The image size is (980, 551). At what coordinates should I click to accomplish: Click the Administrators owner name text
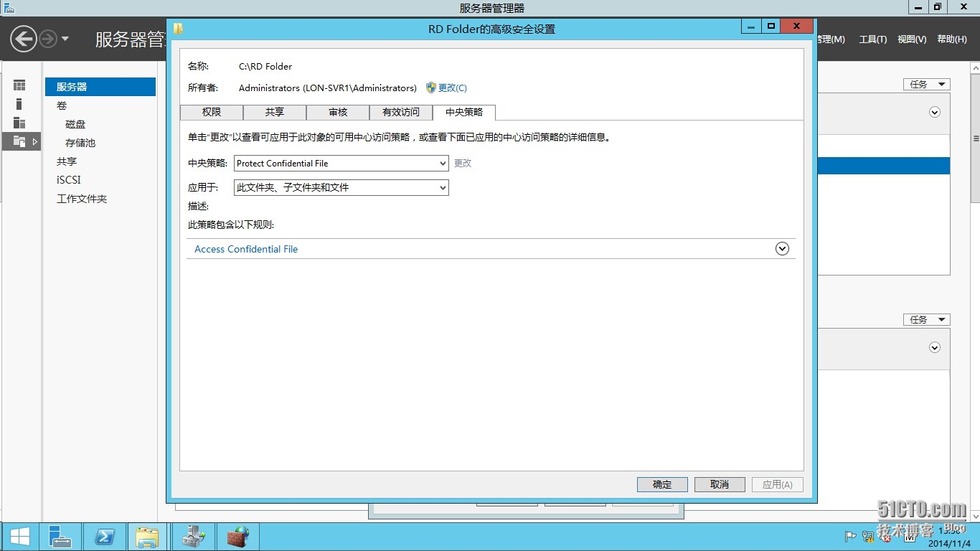(x=327, y=88)
